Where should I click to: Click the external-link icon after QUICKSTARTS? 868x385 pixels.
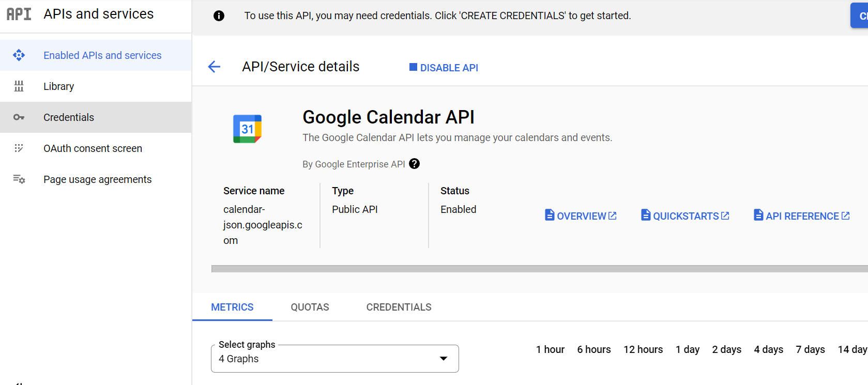click(x=725, y=215)
